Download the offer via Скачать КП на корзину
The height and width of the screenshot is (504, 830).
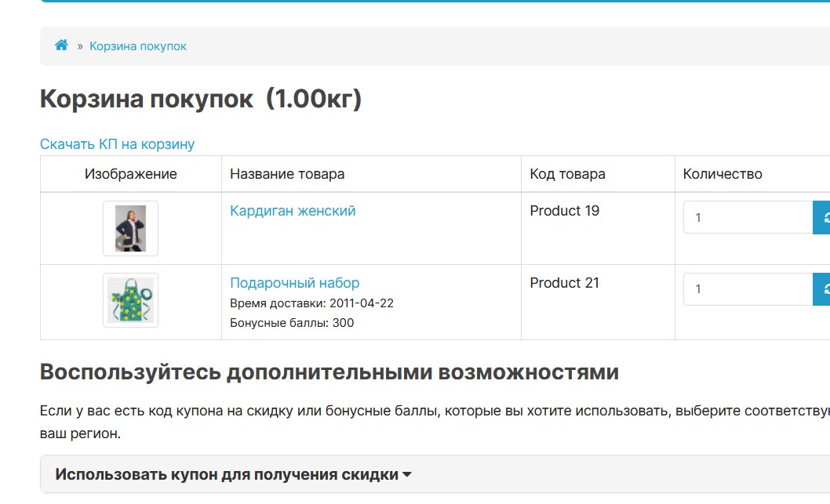(117, 144)
